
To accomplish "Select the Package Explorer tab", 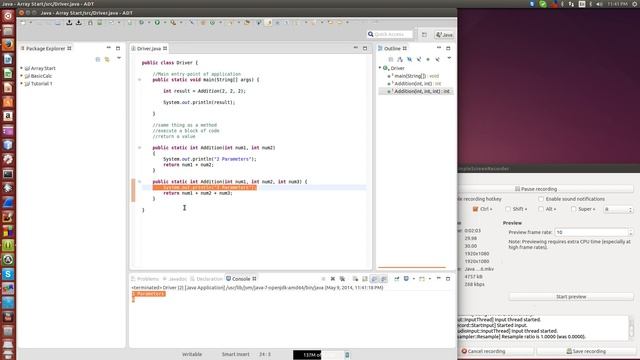I will 46,49.
